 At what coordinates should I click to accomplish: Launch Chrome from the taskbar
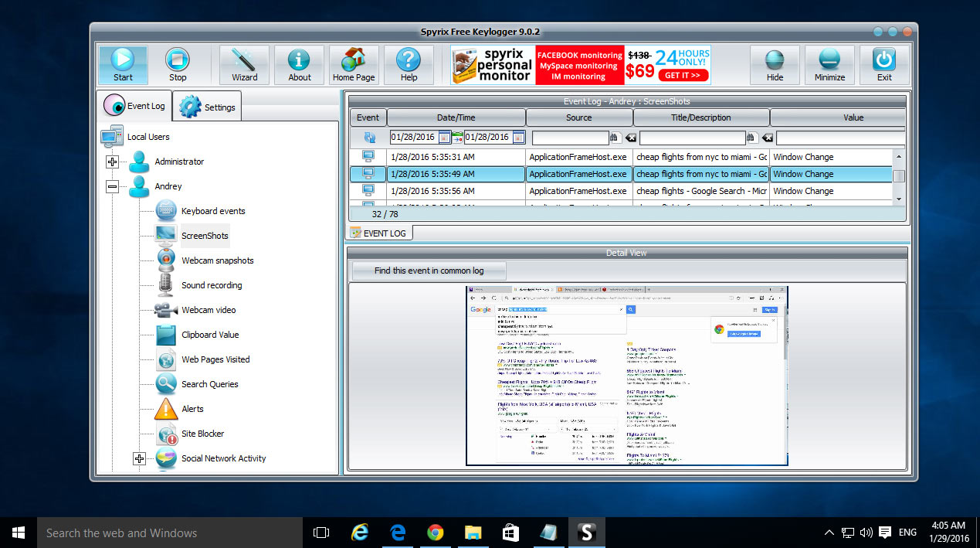click(436, 533)
